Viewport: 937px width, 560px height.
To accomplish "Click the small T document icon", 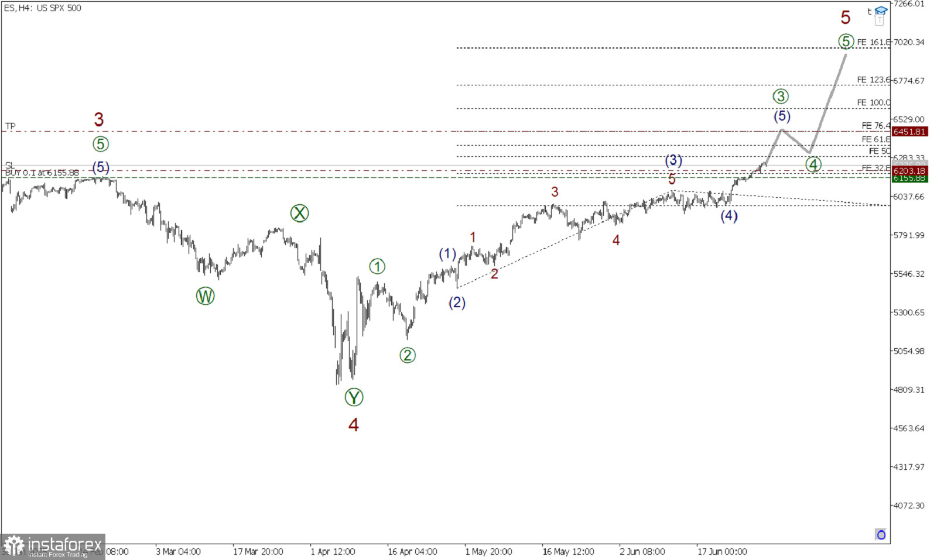I will [879, 20].
